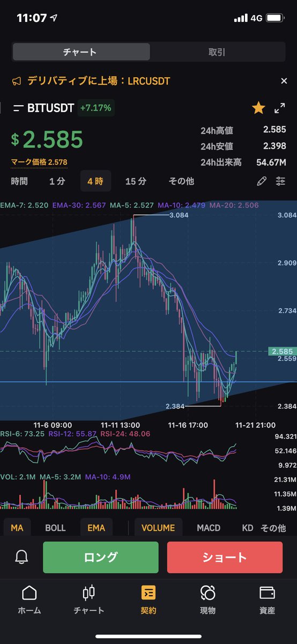Expand chart to full screen

(x=280, y=108)
